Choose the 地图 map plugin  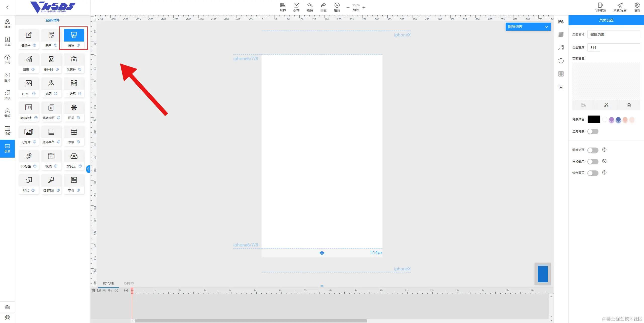[x=51, y=84]
